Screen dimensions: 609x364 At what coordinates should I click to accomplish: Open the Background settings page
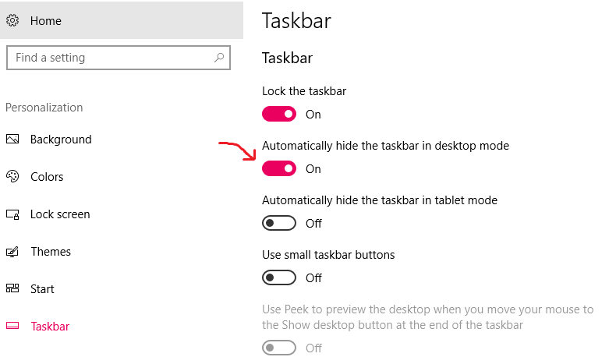122,139
